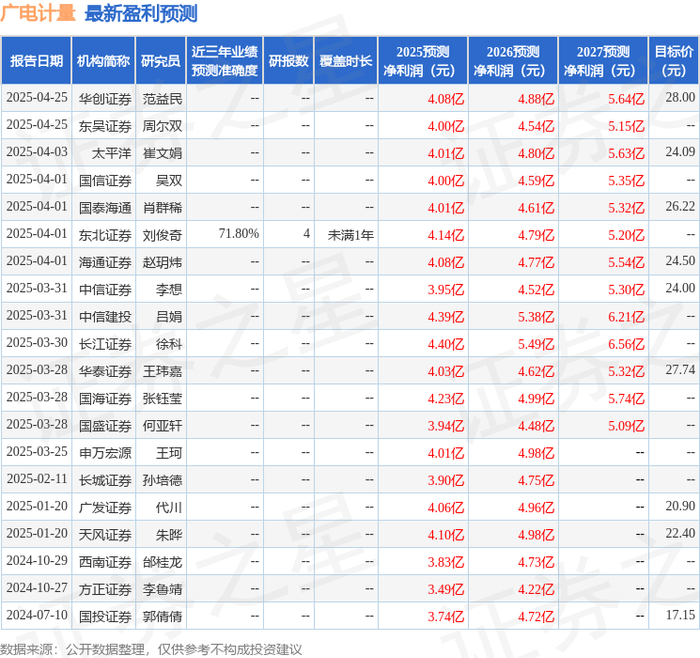Image resolution: width=700 pixels, height=658 pixels.
Task: Click the 研报数 column header
Action: tap(288, 61)
